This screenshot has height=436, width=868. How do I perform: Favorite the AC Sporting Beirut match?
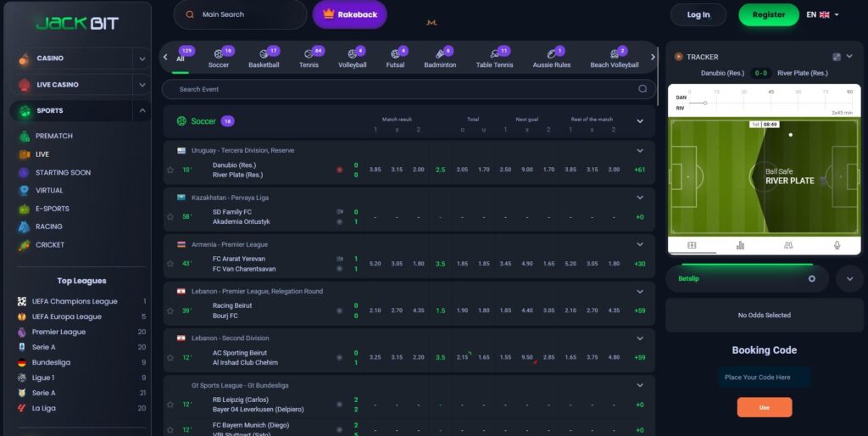(x=170, y=357)
